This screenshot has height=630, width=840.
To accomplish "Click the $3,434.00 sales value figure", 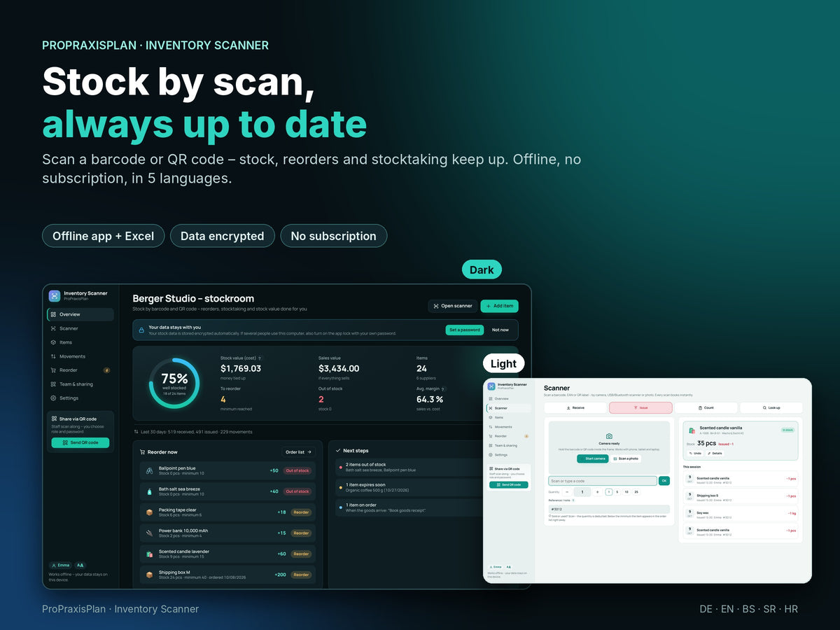I will point(339,368).
